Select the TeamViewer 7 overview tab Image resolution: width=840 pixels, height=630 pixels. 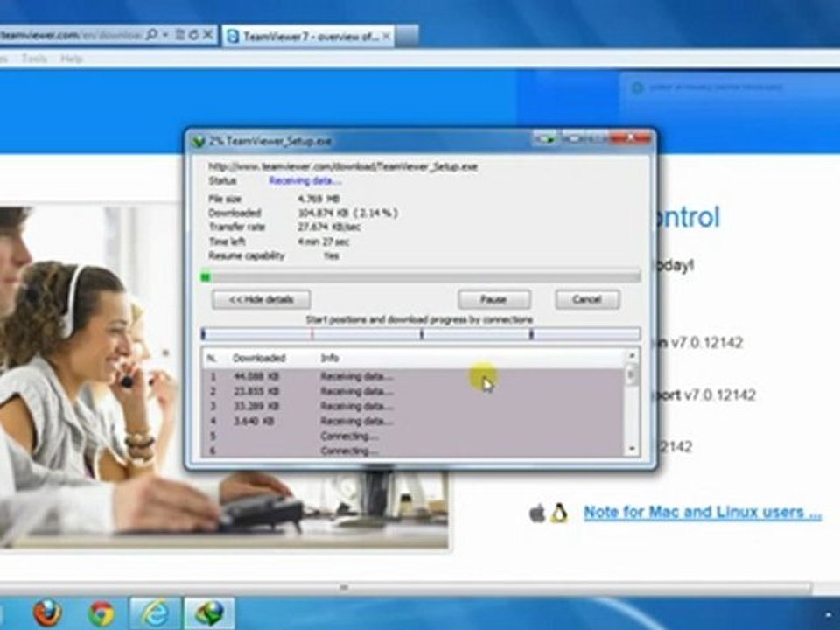[x=309, y=37]
